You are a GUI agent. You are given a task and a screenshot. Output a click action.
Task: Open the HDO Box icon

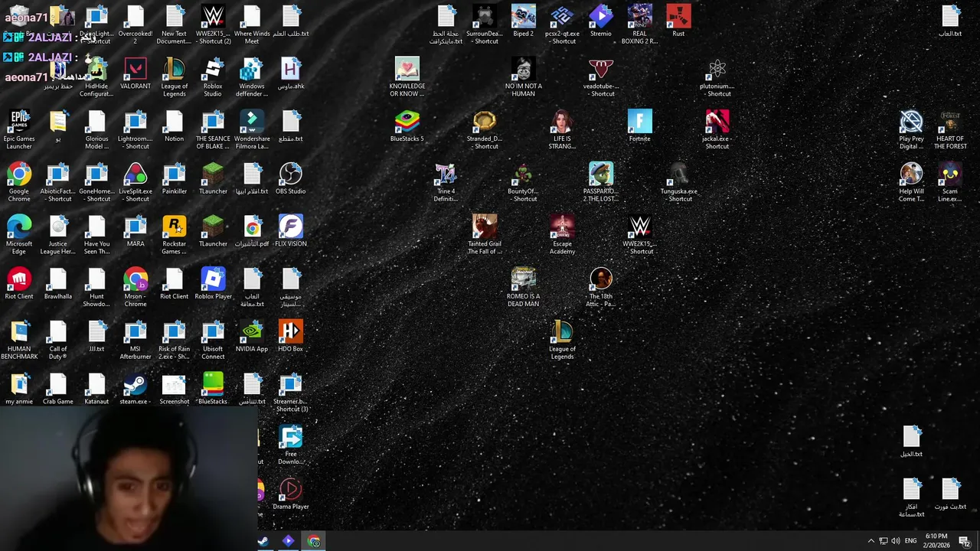pos(291,335)
